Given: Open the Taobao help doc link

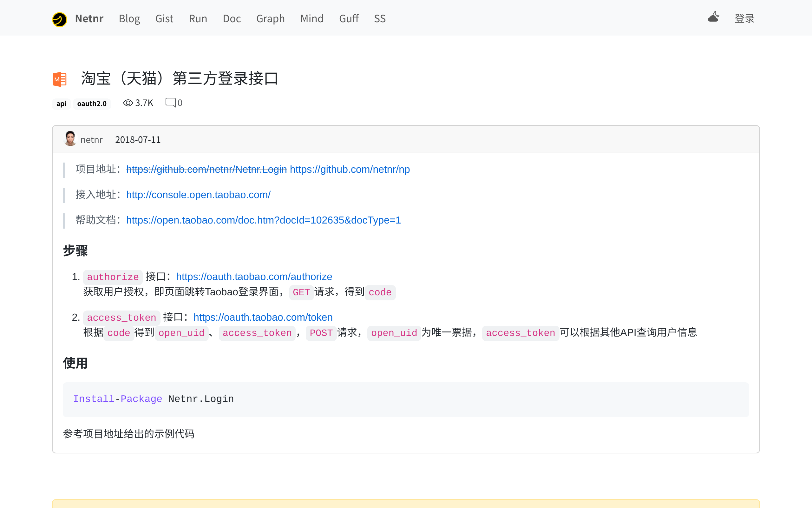Looking at the screenshot, I should 263,220.
